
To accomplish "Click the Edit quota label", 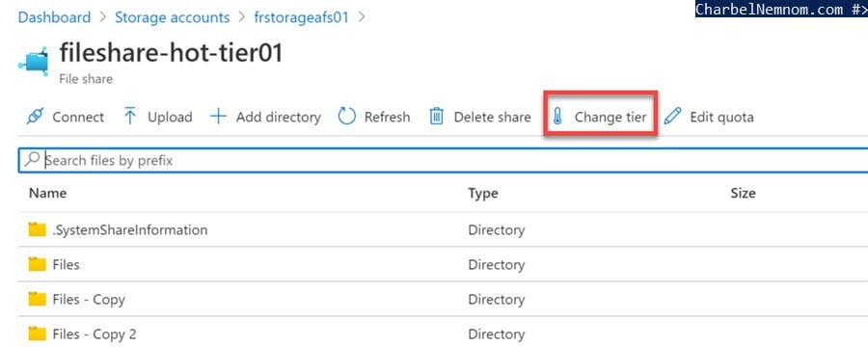I will (x=721, y=118).
